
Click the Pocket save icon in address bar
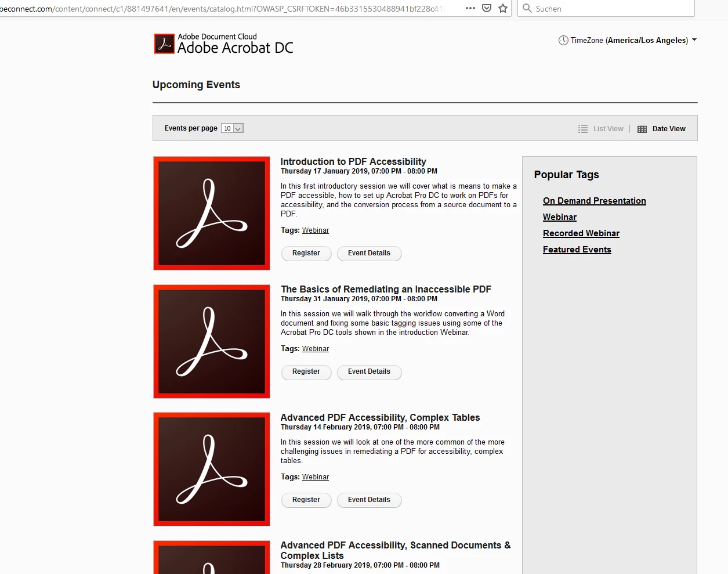(x=487, y=8)
